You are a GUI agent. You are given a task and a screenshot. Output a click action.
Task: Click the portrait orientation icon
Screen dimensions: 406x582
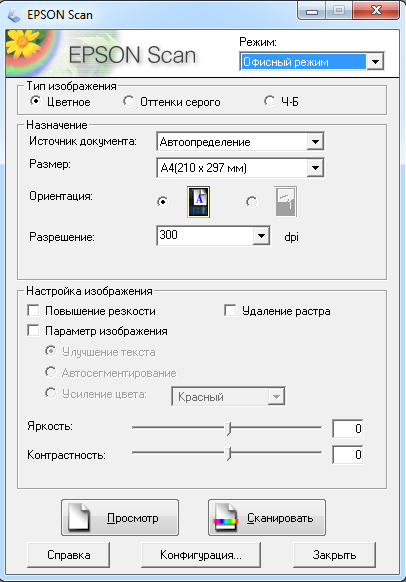[199, 202]
